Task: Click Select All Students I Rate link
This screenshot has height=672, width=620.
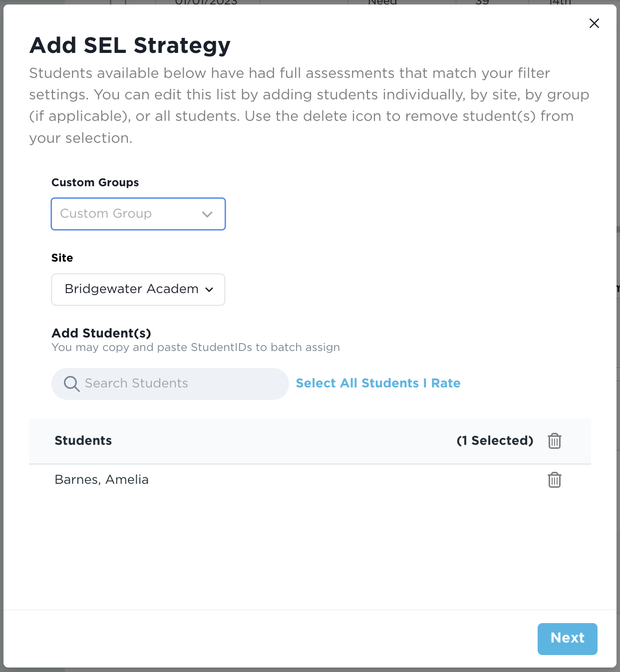Action: 378,383
